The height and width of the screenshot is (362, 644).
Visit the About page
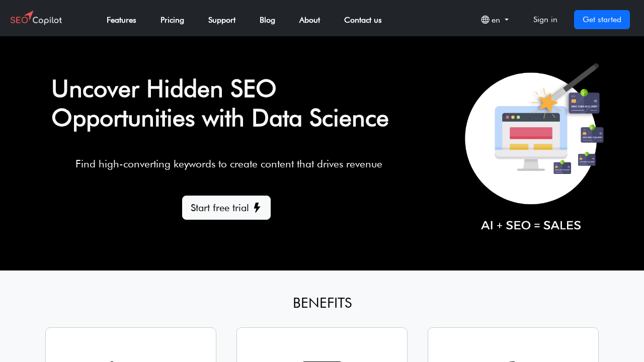pyautogui.click(x=309, y=20)
